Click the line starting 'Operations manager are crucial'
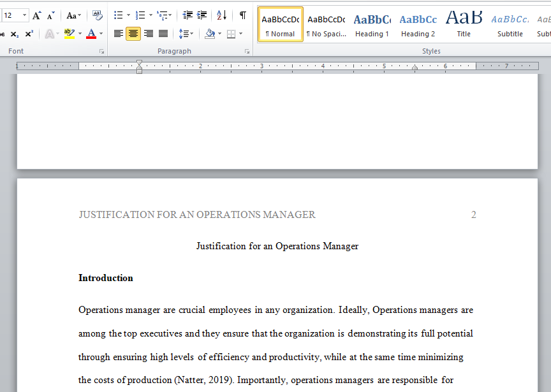Image resolution: width=551 pixels, height=392 pixels. point(276,310)
